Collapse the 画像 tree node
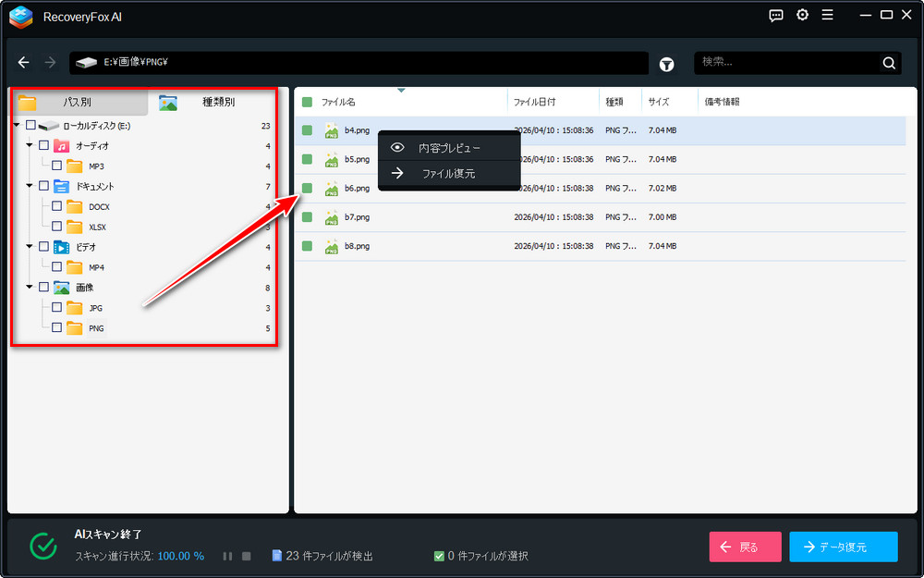924x578 pixels. coord(30,288)
